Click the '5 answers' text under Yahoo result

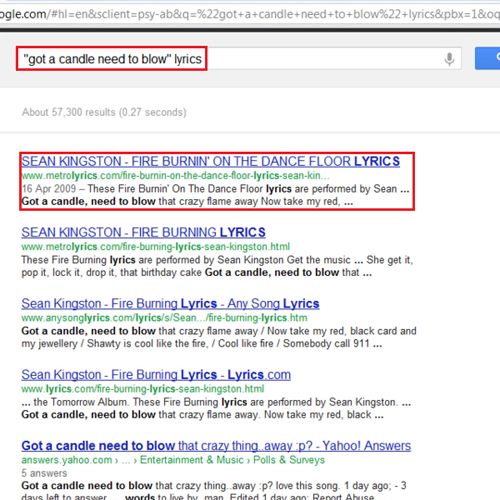[44, 473]
